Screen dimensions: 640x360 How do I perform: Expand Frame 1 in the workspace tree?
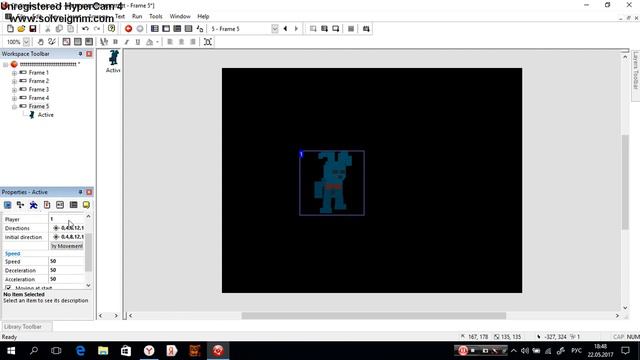click(x=14, y=73)
